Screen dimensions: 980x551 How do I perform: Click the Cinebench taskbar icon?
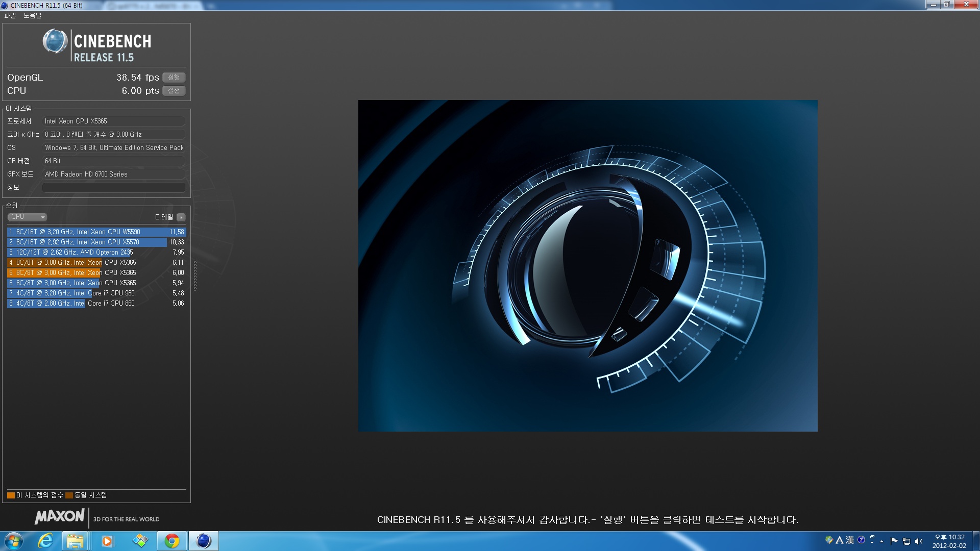204,541
